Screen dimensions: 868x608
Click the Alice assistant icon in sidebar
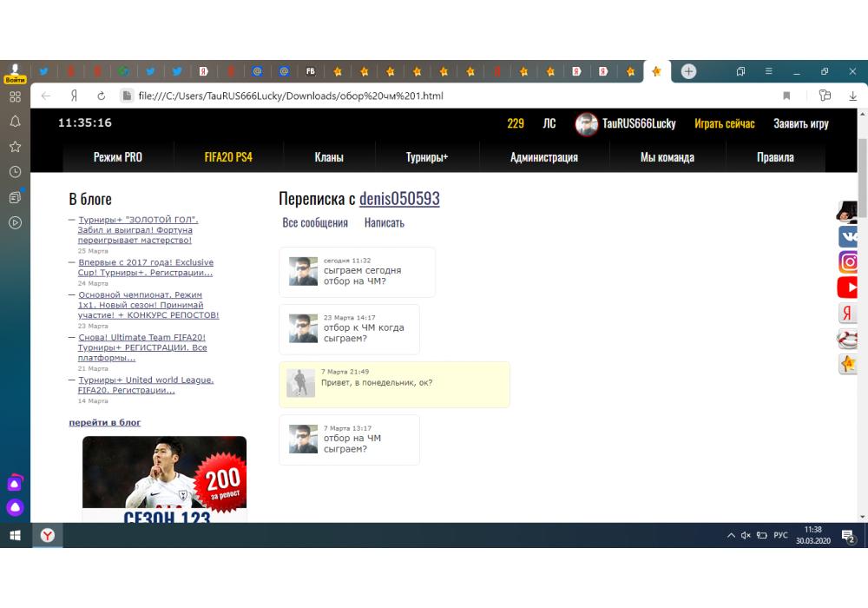tap(15, 507)
